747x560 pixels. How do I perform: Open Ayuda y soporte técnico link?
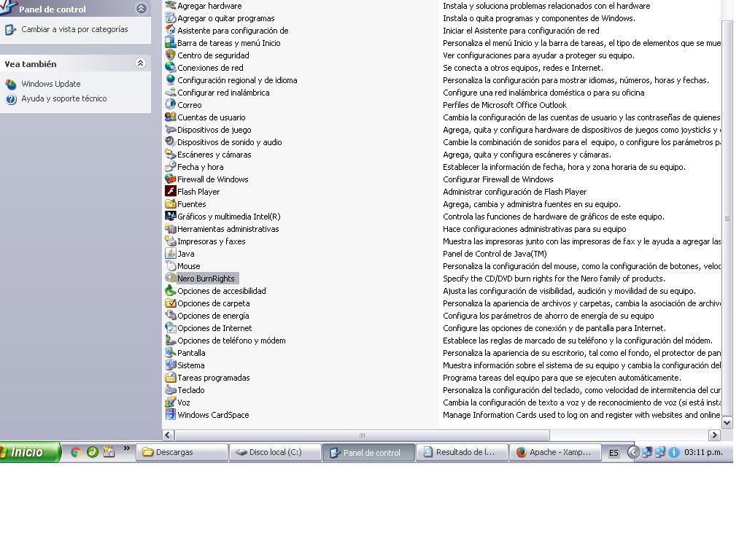pos(64,98)
